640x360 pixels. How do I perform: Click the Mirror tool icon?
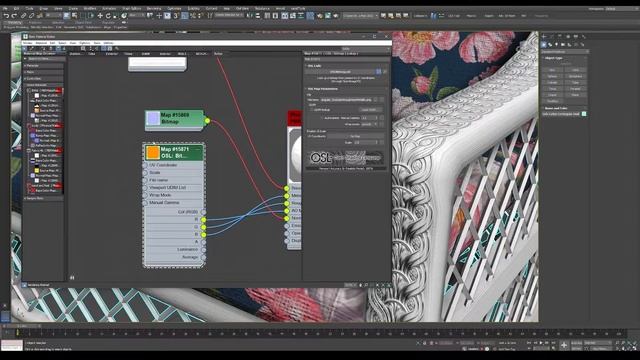(249, 16)
